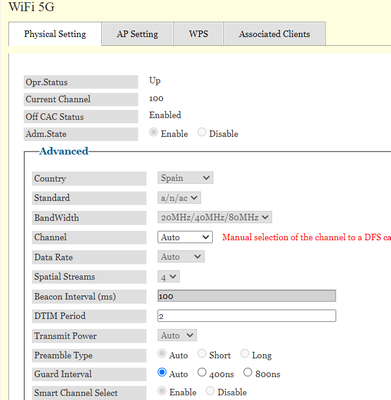
Task: Click the Enabled CAC status value
Action: [x=165, y=115]
